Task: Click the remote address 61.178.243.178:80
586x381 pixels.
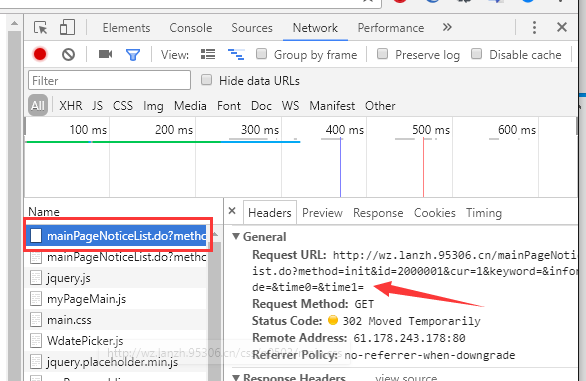Action: pos(409,338)
